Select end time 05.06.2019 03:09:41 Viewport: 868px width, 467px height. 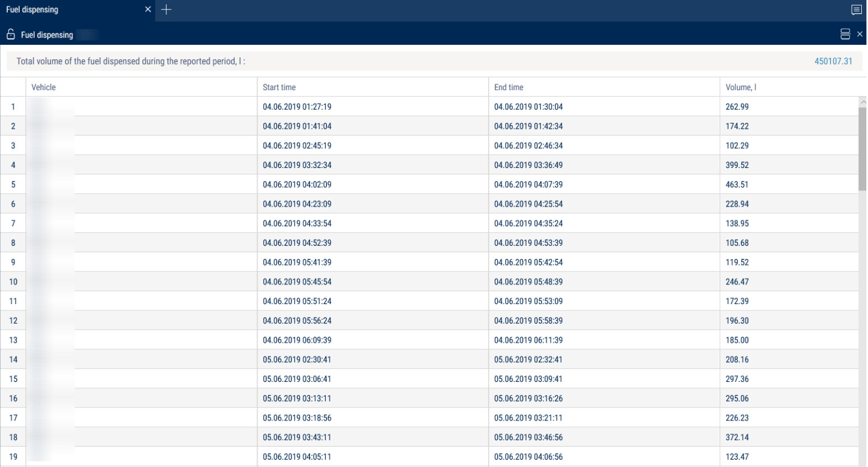point(528,379)
